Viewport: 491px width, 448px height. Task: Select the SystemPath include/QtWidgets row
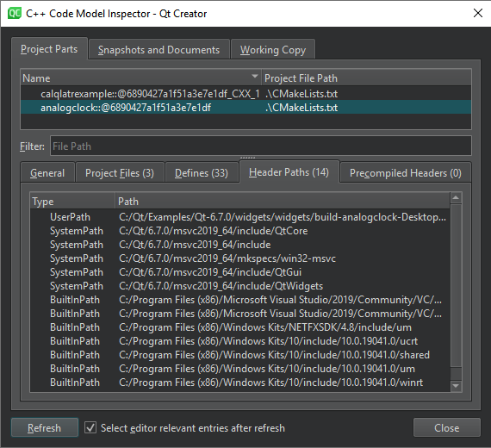[x=240, y=286]
